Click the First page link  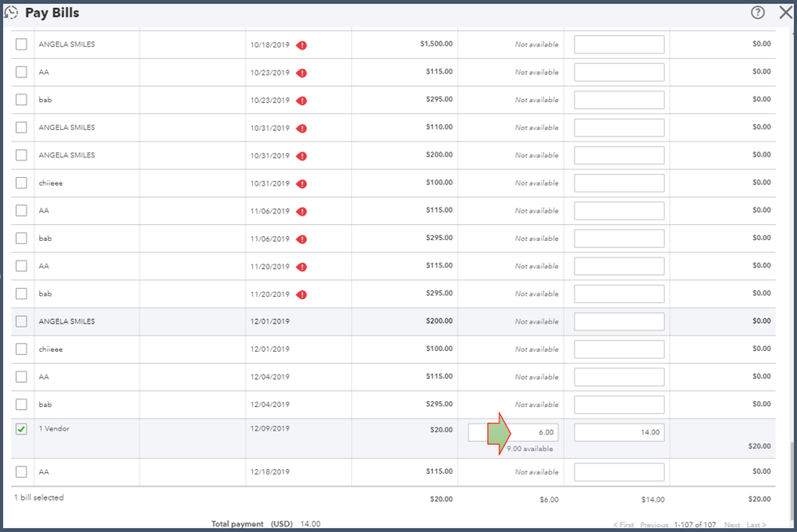[624, 524]
